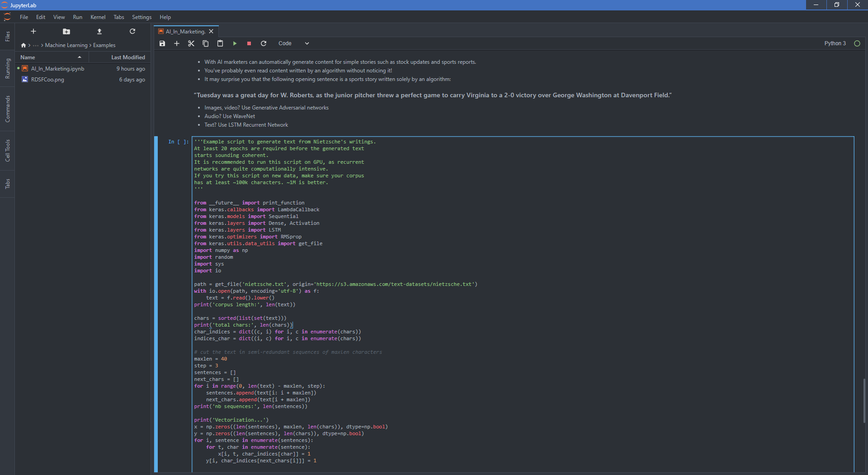Cut the selected cell
The height and width of the screenshot is (475, 868).
coord(191,43)
